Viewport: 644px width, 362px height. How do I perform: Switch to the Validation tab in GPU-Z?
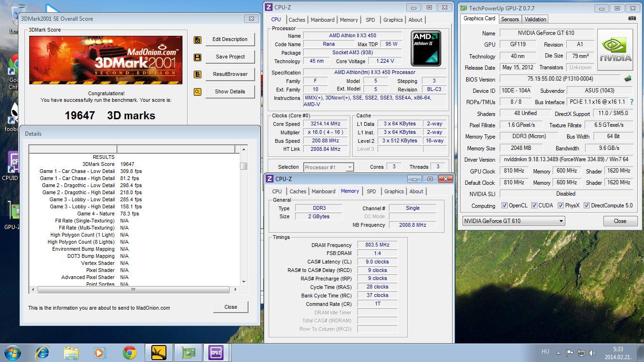pyautogui.click(x=535, y=19)
